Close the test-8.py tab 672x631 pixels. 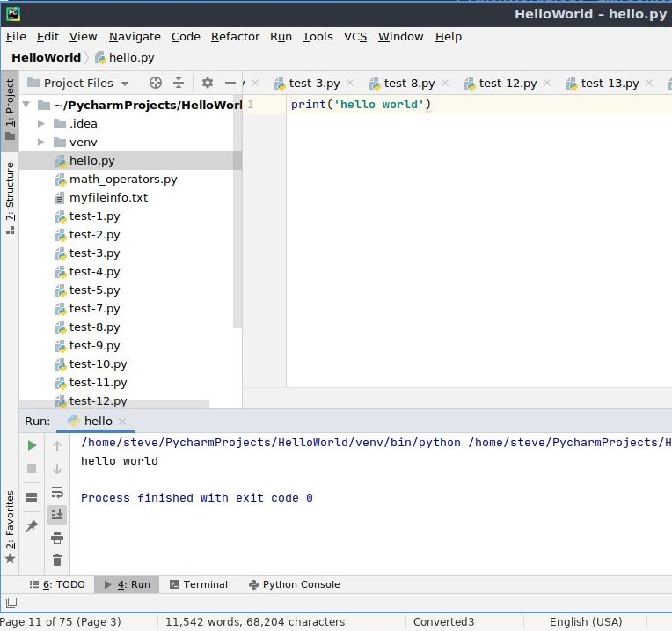tap(445, 83)
